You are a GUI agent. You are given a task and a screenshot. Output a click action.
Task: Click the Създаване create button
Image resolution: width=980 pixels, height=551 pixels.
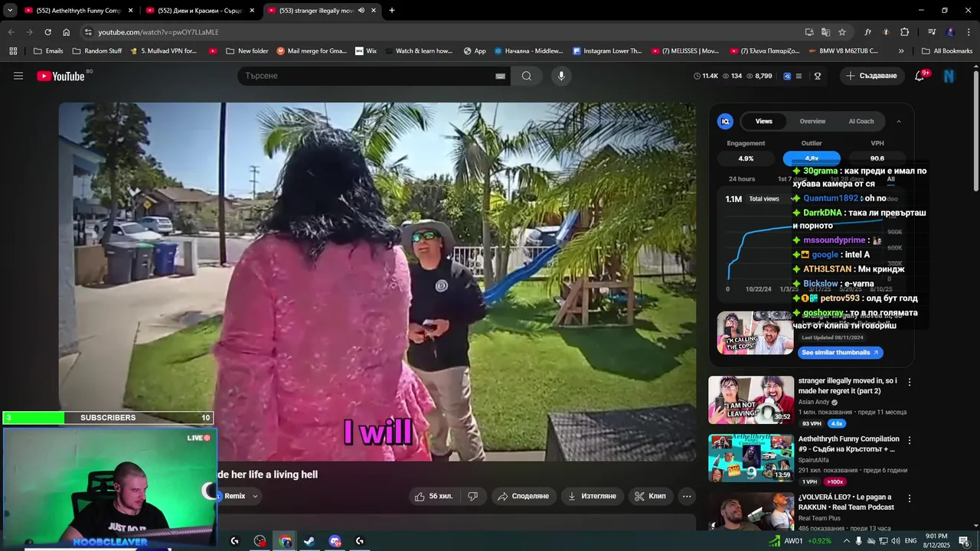coord(871,76)
